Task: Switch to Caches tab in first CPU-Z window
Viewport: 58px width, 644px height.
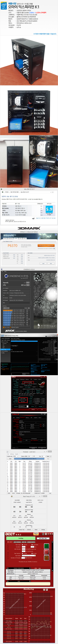Action: (18, 379)
